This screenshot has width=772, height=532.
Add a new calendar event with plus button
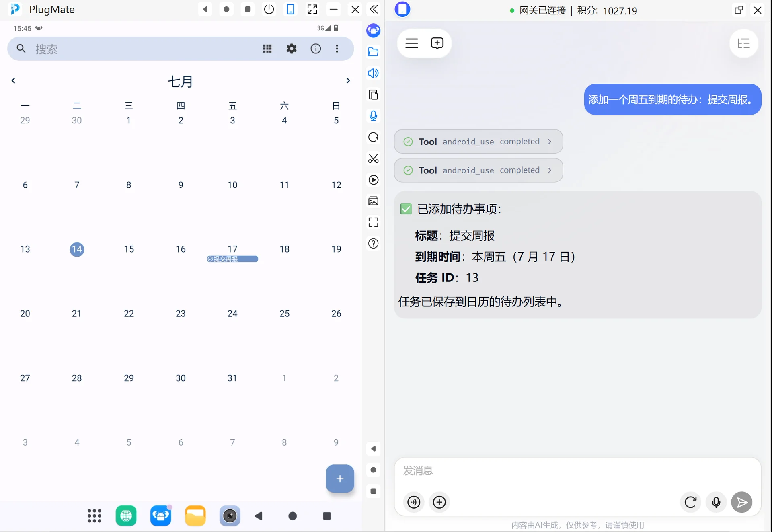(340, 479)
